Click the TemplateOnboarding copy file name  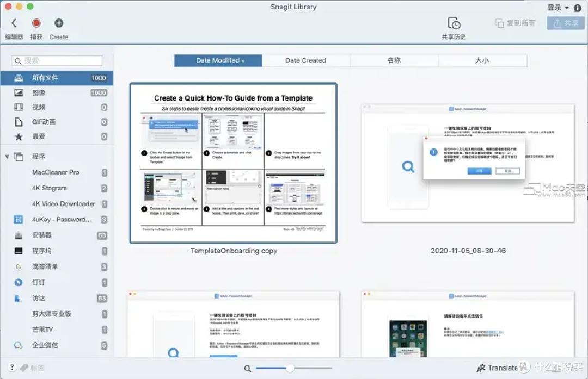click(234, 251)
